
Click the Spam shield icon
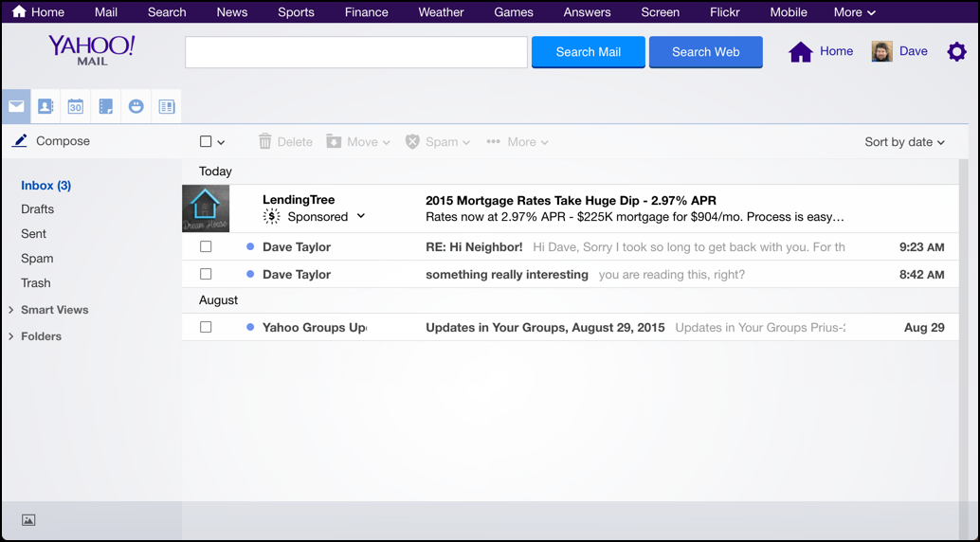pos(412,141)
